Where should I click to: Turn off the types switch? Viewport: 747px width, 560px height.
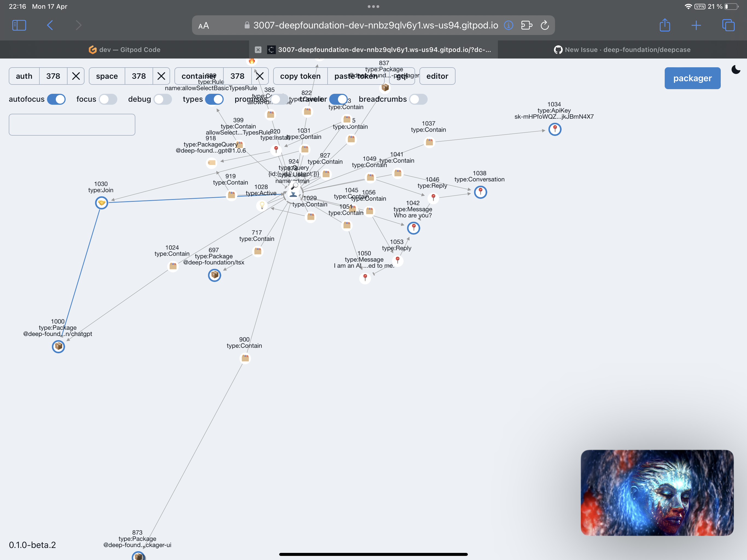214,99
